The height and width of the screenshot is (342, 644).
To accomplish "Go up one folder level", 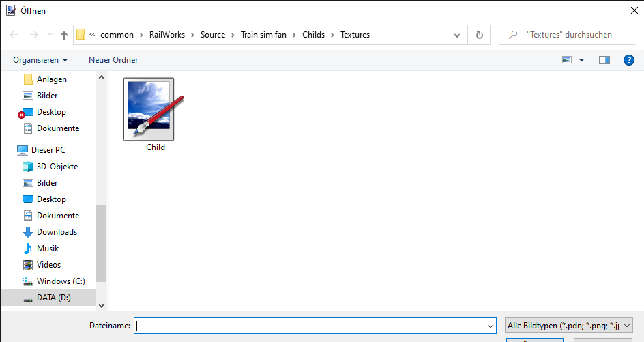I will tap(64, 35).
